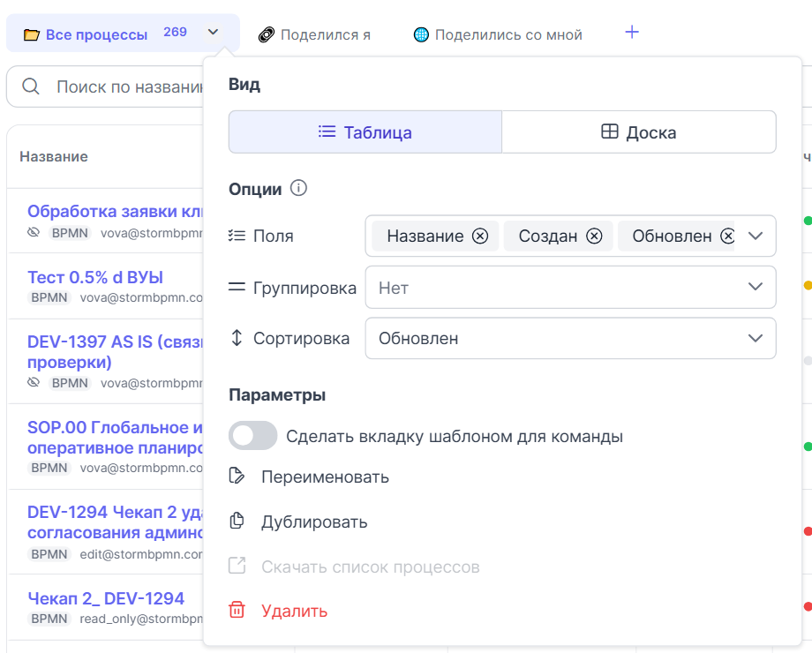Remove the Название field chip
This screenshot has height=653, width=812.
pos(480,236)
